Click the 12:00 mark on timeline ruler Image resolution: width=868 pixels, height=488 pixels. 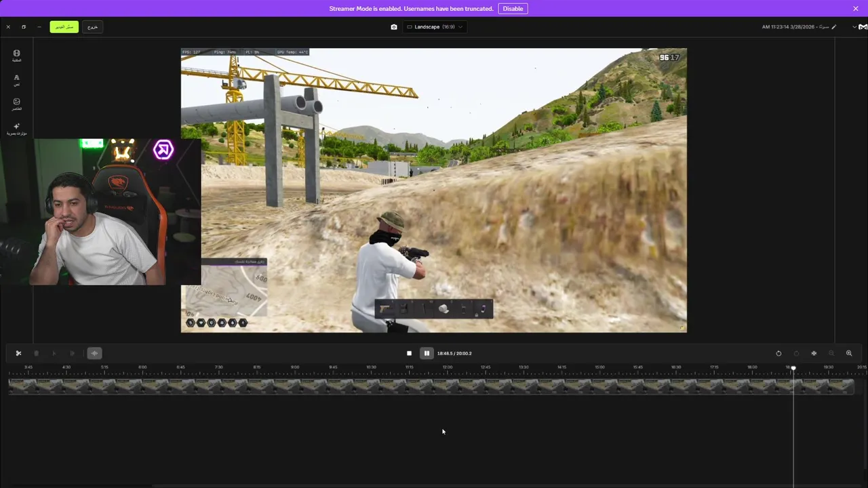pos(448,367)
